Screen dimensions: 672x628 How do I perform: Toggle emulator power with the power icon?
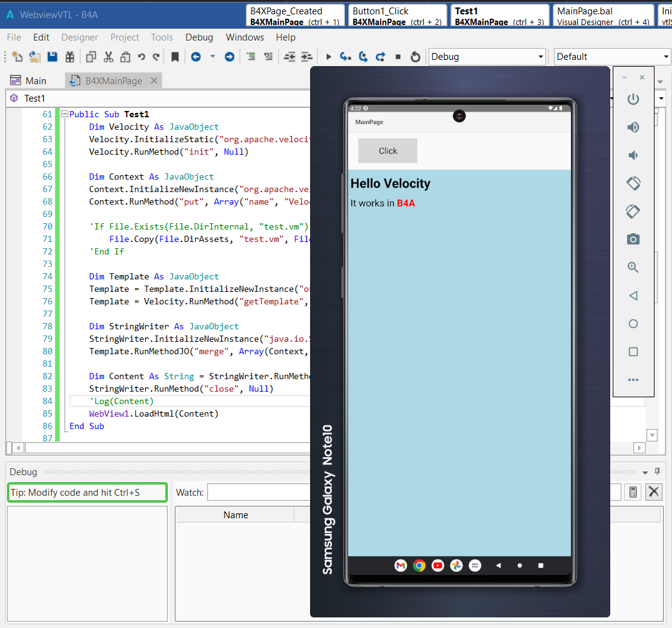click(633, 99)
